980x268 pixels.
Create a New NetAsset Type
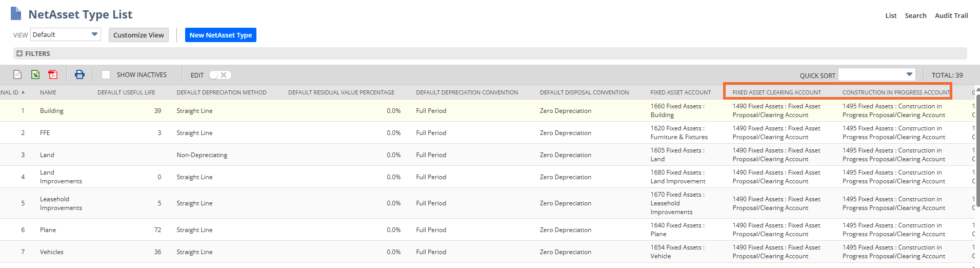tap(221, 35)
